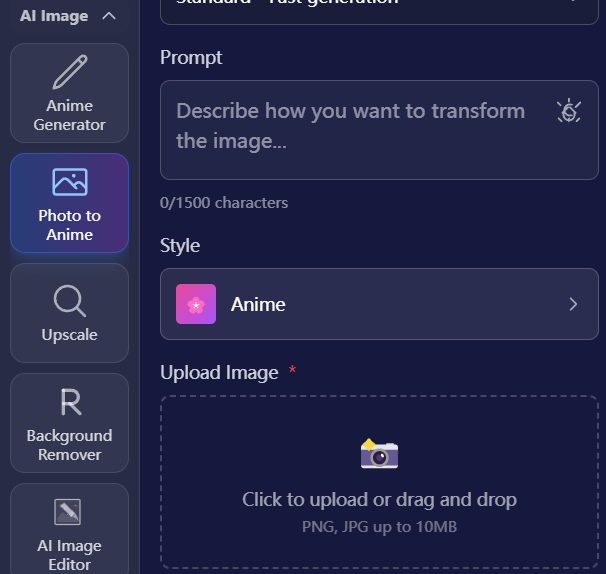Click the pink flower Anime style icon
Screen dimensions: 606x574
196,304
